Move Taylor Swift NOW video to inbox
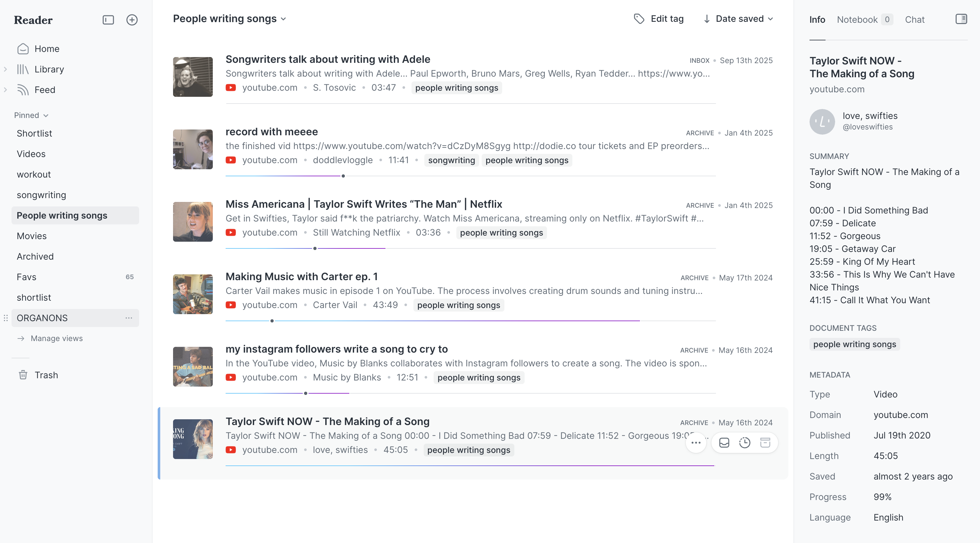980x543 pixels. pos(724,443)
